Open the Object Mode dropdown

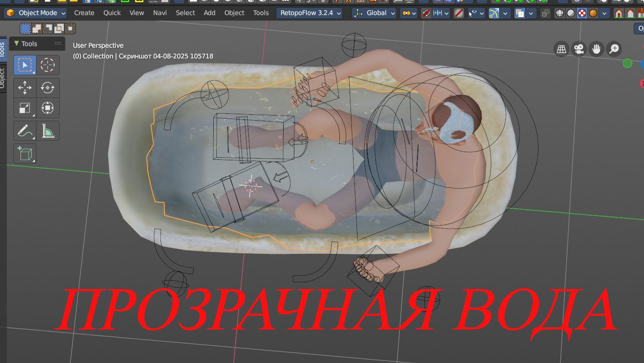(35, 13)
